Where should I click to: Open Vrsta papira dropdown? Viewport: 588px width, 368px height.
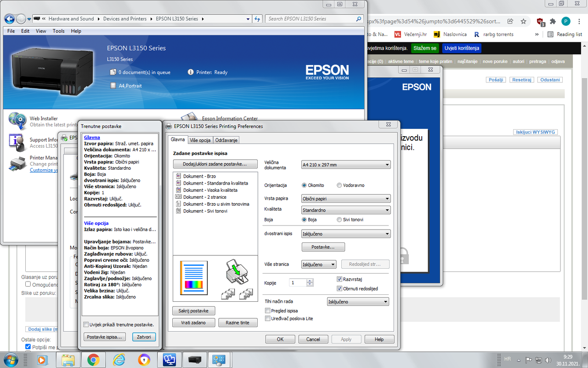point(346,199)
